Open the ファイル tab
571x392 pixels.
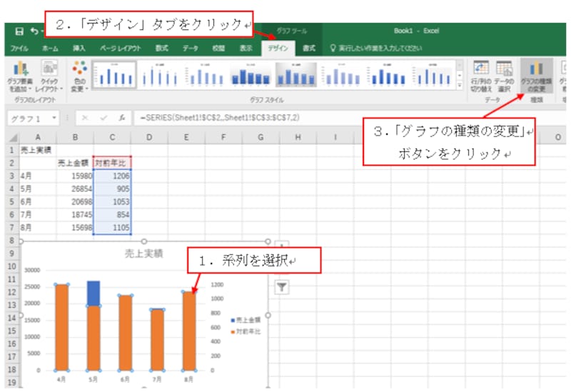[19, 48]
